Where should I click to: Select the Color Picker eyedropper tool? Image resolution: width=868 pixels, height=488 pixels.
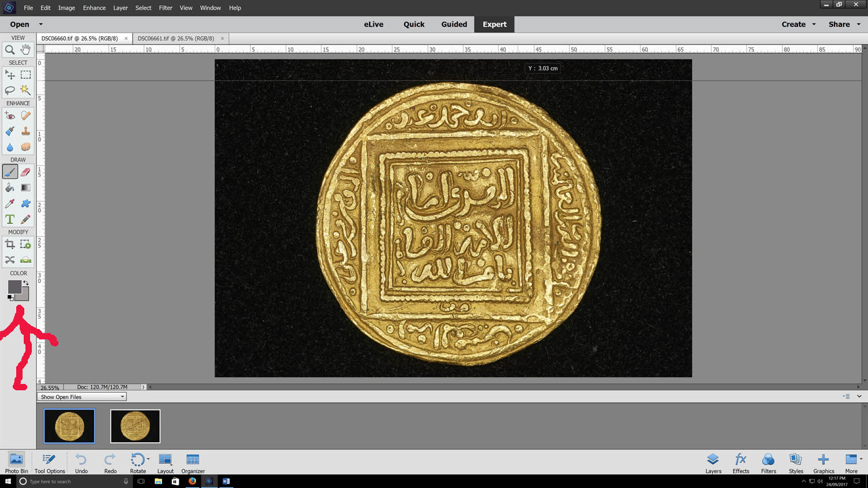coord(10,204)
